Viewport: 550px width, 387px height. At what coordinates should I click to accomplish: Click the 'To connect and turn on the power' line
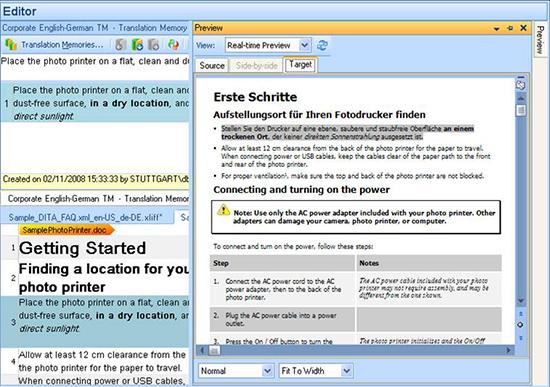pos(293,246)
